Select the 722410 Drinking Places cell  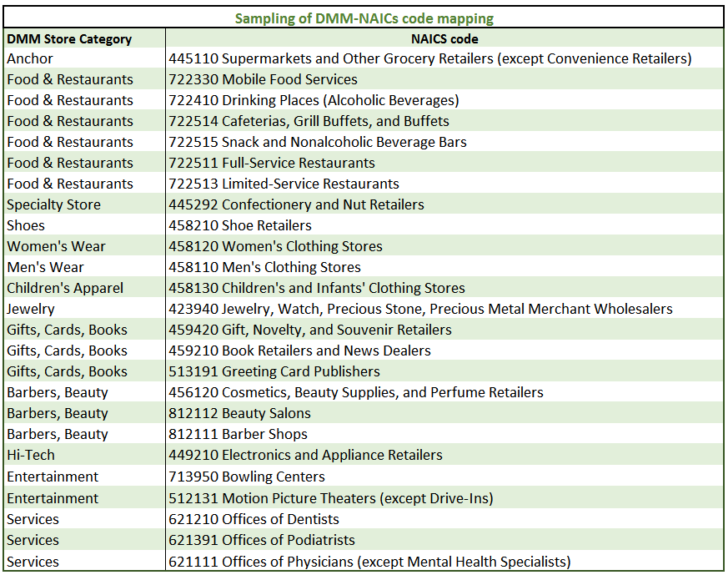314,100
